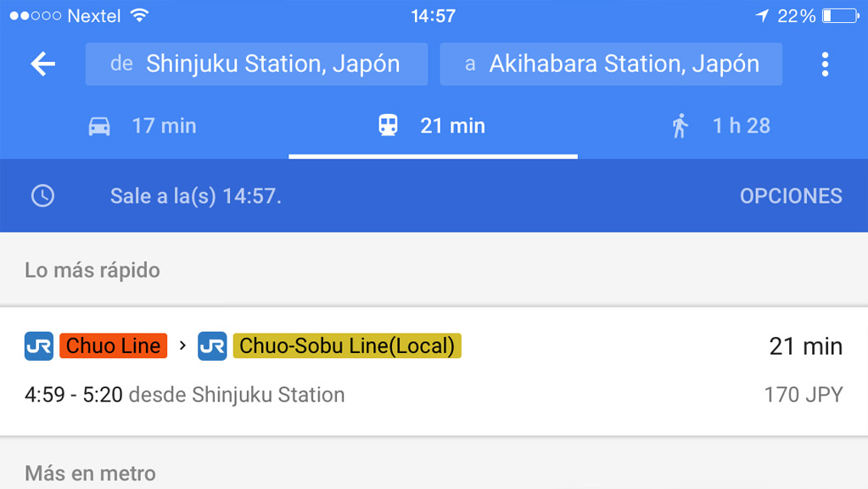Select the train transit mode icon
868x489 pixels.
388,125
